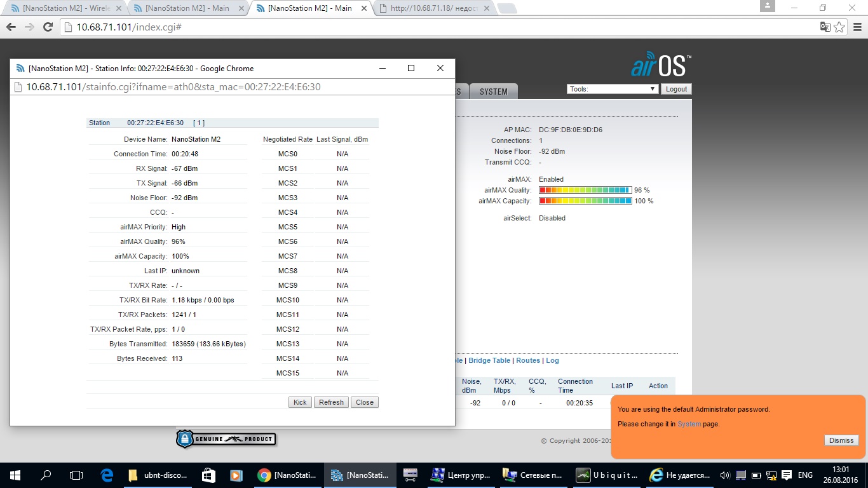Open the Windows Store taskbar icon
This screenshot has height=488, width=868.
208,475
